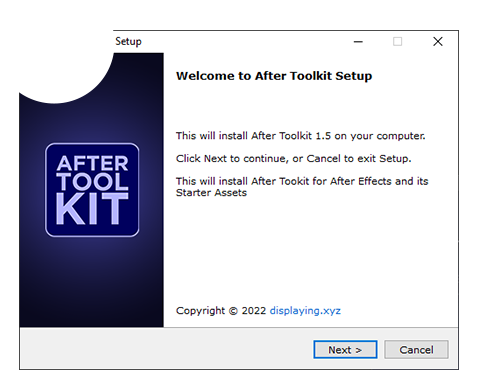Image resolution: width=479 pixels, height=386 pixels.
Task: Open the displaying.xyz link
Action: pos(305,311)
